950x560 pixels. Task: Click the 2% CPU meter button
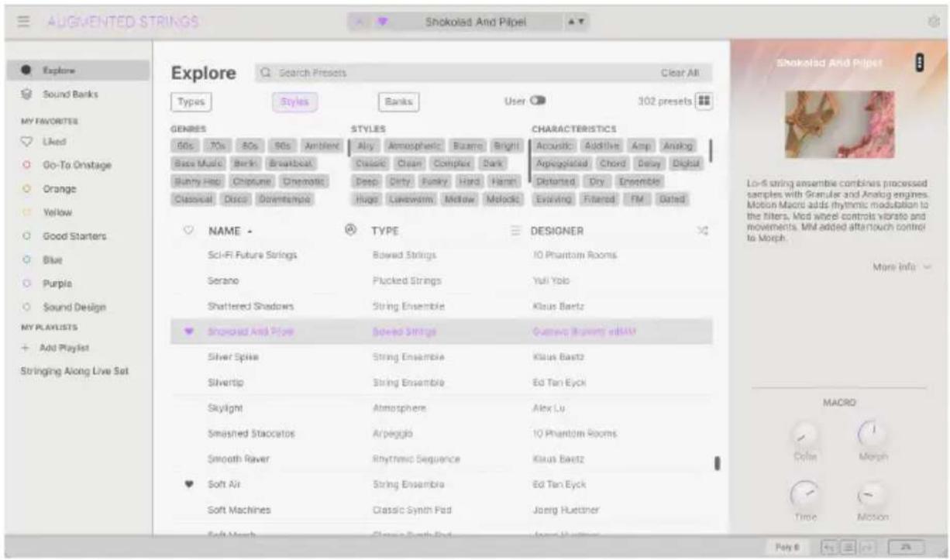tap(904, 546)
